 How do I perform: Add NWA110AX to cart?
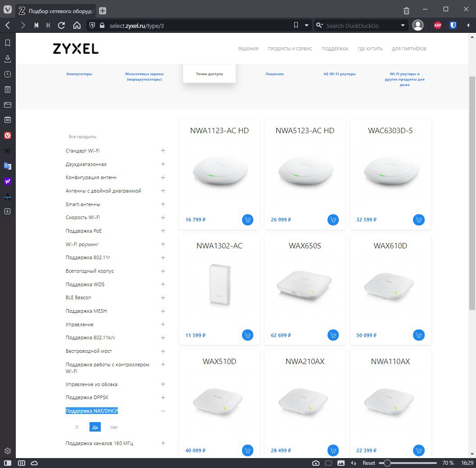[418, 450]
